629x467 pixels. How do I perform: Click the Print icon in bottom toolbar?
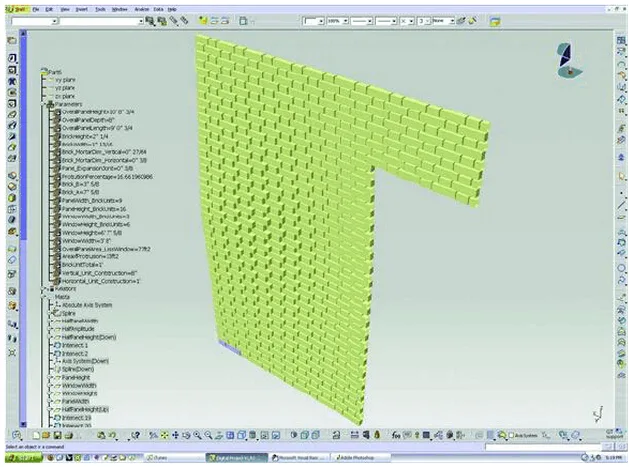[x=69, y=435]
